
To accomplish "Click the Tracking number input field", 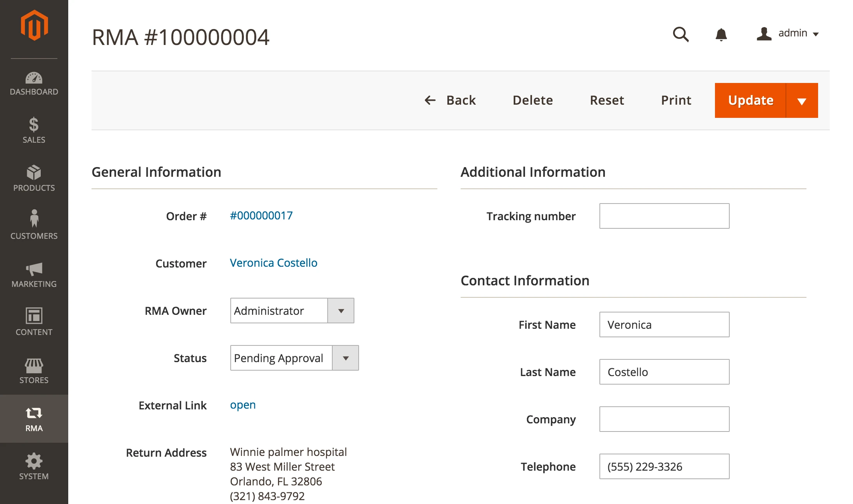I will pyautogui.click(x=664, y=216).
